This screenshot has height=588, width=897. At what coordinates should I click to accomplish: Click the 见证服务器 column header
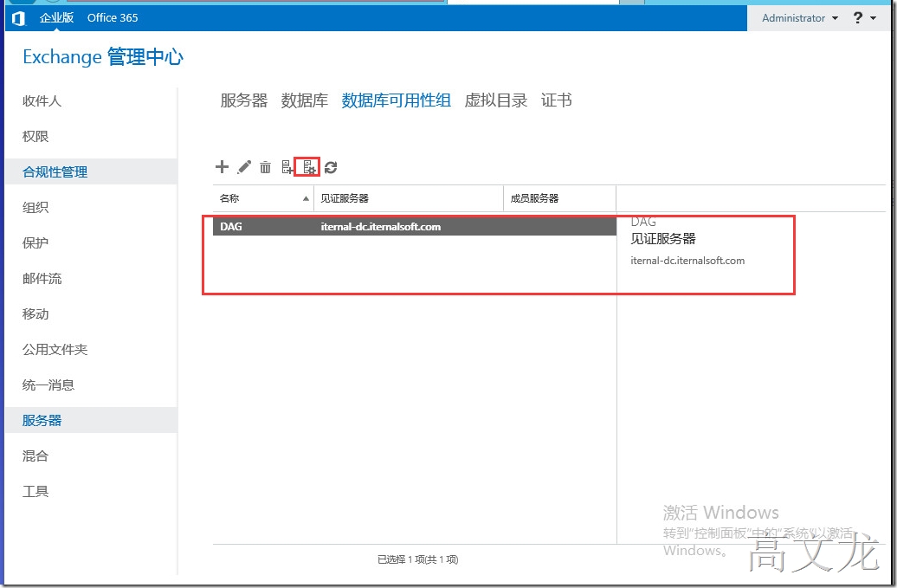(x=409, y=198)
